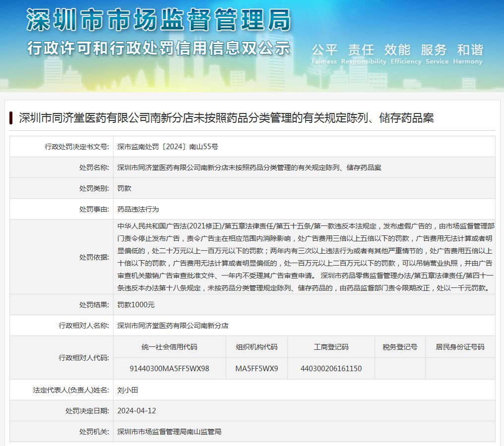Click the 行政许可和行政处罚信用信息双公示 subtitle
Screen dimensions: 504x446
coord(158,48)
